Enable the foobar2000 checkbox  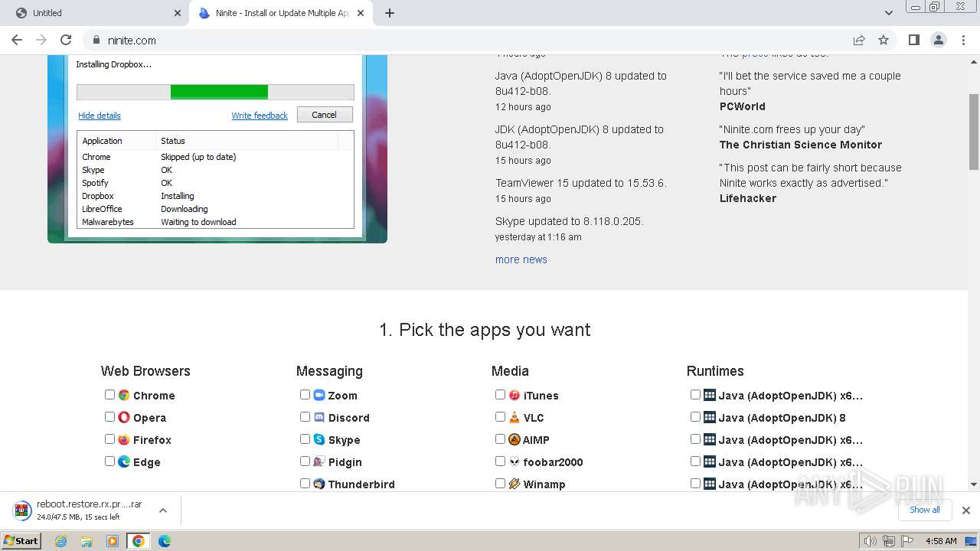pos(501,461)
